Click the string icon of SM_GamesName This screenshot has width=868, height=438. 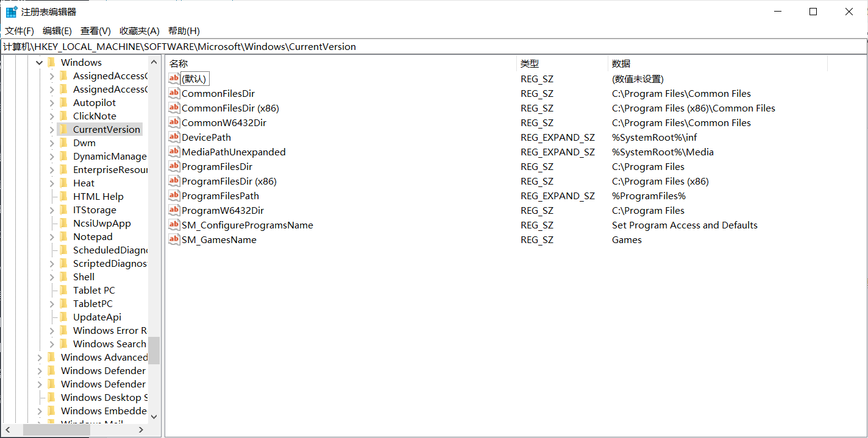(174, 239)
